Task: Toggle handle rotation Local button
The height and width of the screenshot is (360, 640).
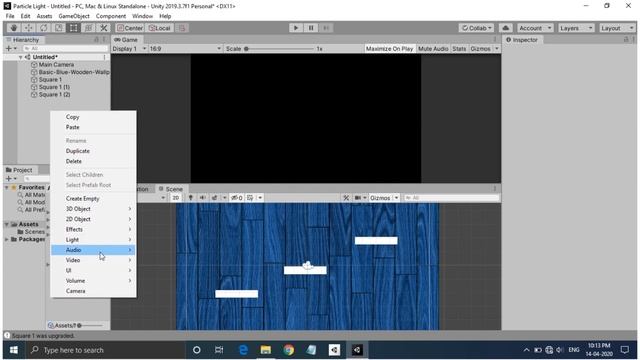Action: point(160,28)
